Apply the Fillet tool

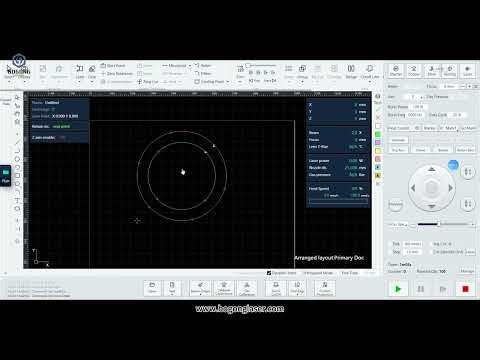[203, 73]
